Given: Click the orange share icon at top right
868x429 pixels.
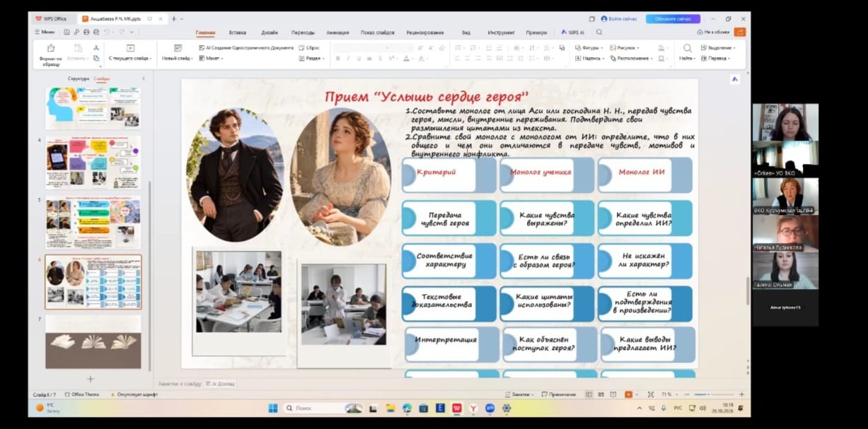Looking at the screenshot, I should (739, 32).
